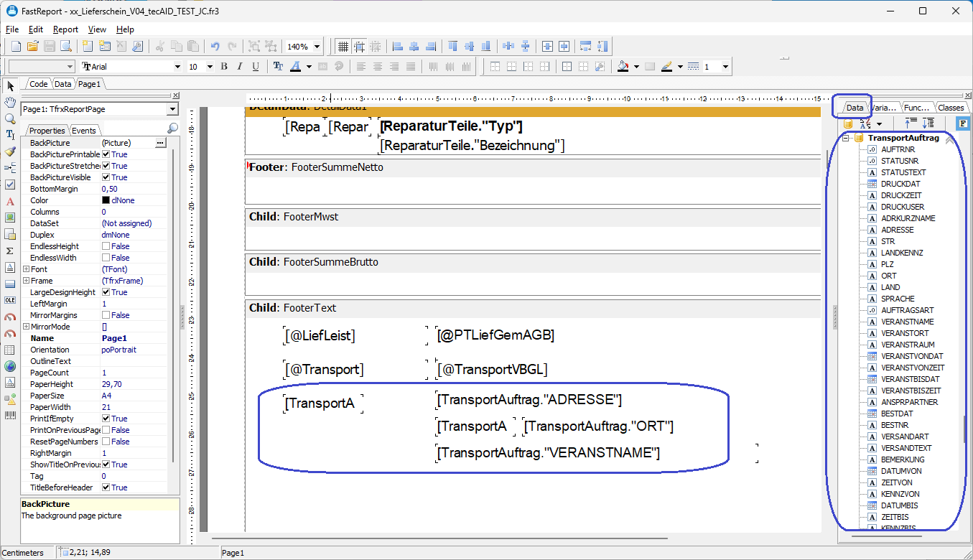Toggle BackPictureVisible checkbox
This screenshot has height=560, width=973.
(x=106, y=177)
